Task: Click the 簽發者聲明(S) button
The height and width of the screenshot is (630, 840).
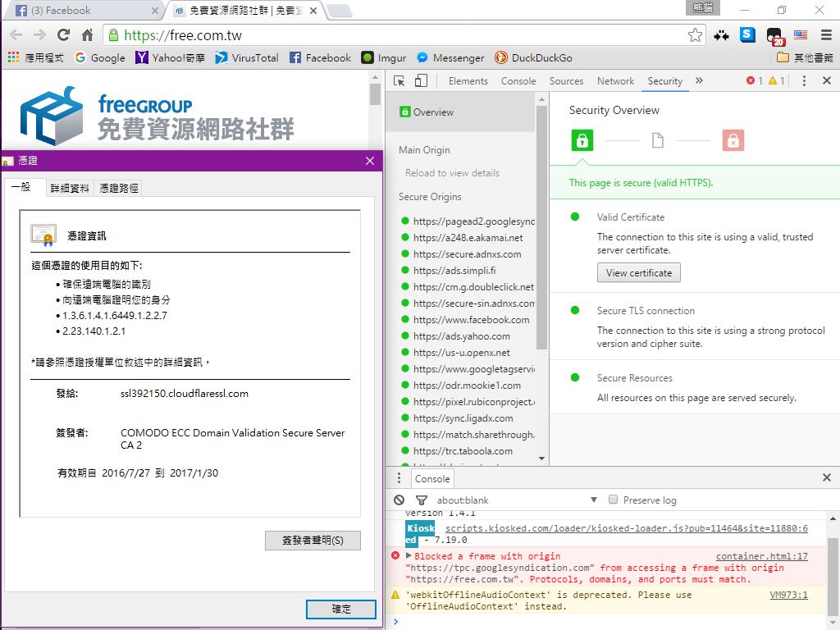Action: coord(313,541)
